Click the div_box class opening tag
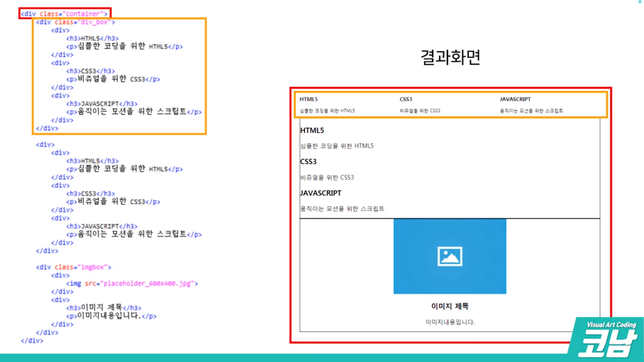644x362 pixels. (x=75, y=22)
